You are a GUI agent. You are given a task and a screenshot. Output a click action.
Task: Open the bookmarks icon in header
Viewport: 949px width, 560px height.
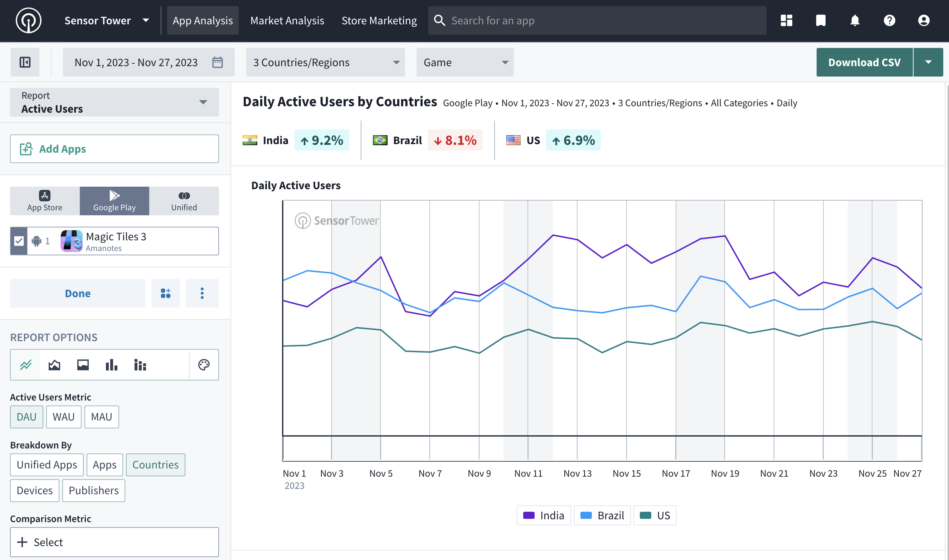tap(821, 20)
